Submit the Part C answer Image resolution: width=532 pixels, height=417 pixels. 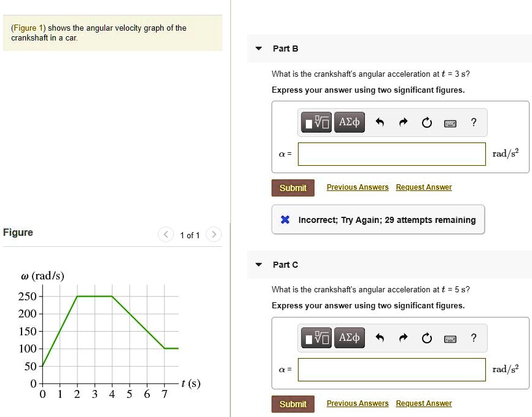[293, 404]
